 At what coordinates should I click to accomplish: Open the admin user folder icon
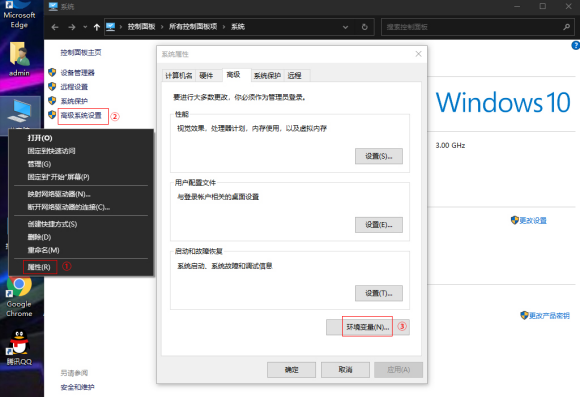tap(19, 59)
